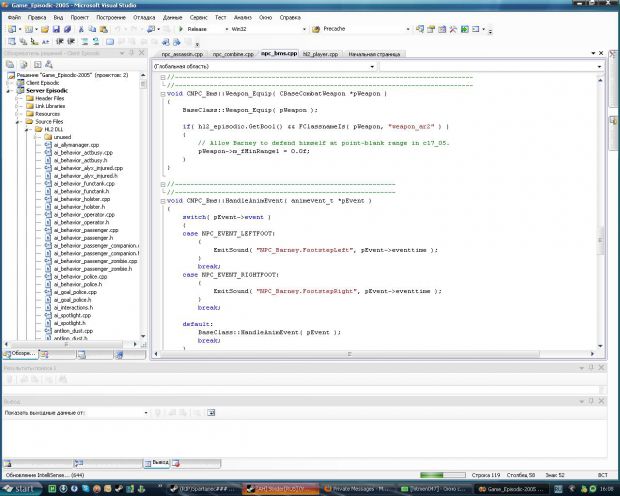The height and width of the screenshot is (496, 620).
Task: Open the Release configuration dropdown
Action: [227, 29]
